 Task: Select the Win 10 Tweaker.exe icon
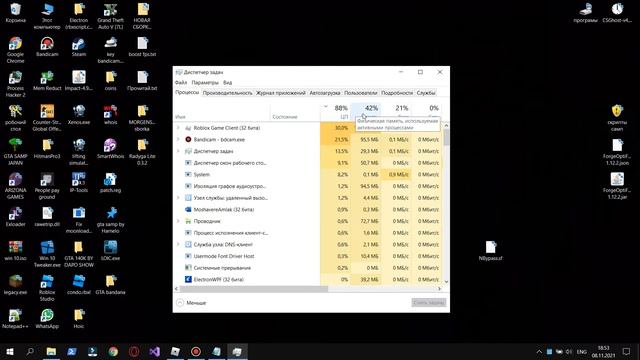(47, 254)
